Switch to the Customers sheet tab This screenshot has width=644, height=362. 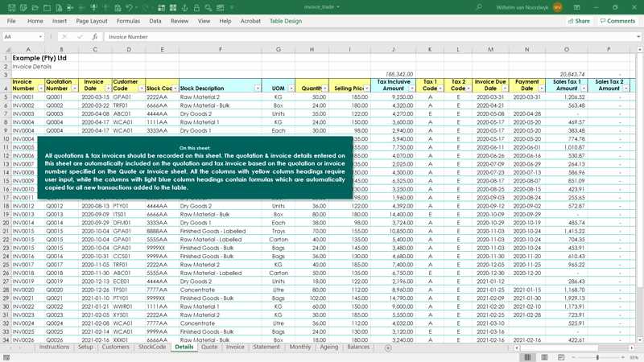pos(115,348)
